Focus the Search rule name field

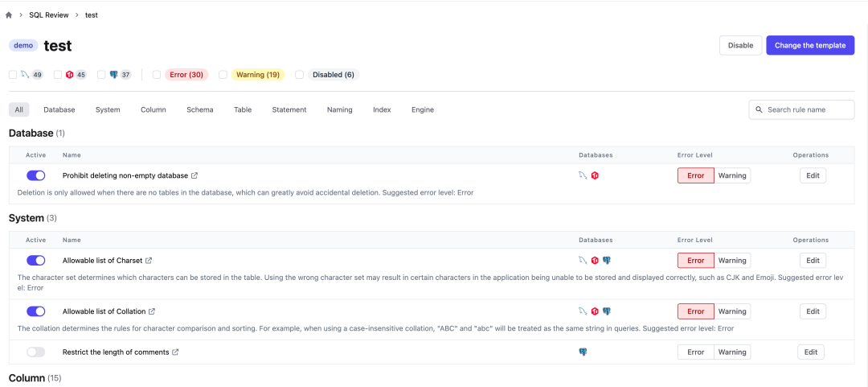[x=806, y=109]
